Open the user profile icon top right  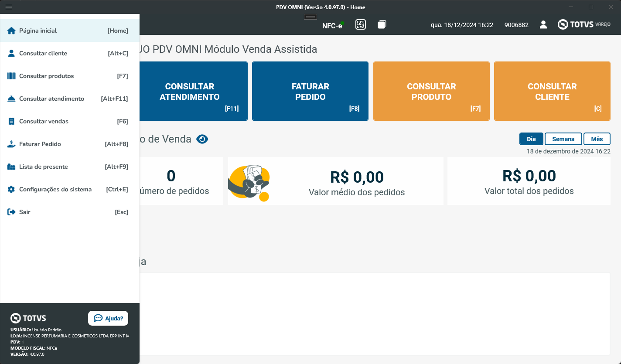(x=543, y=25)
